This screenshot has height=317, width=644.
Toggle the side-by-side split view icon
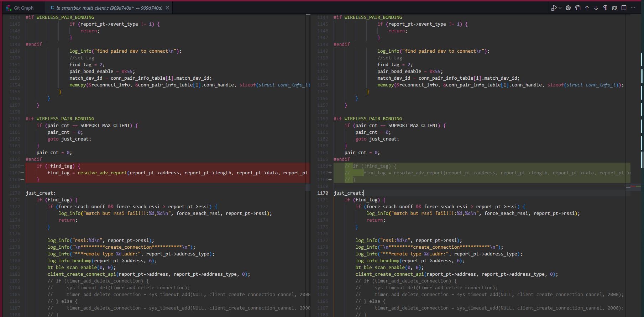(x=624, y=8)
